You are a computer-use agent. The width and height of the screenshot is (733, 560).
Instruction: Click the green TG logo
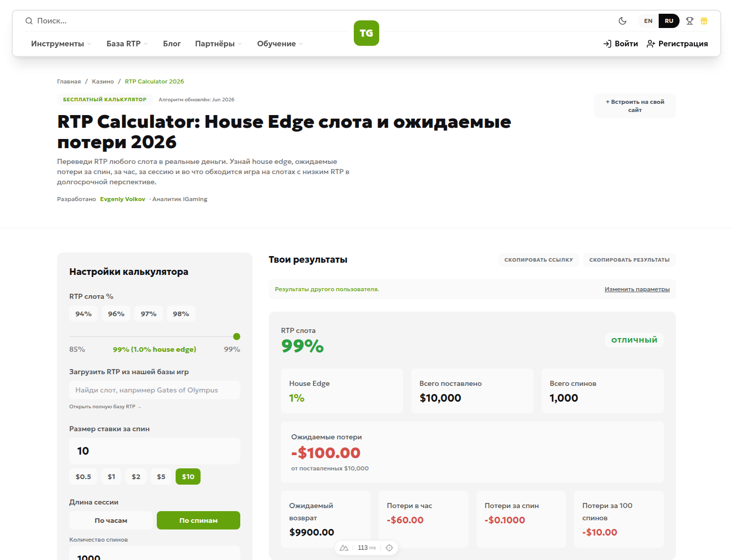click(x=366, y=33)
